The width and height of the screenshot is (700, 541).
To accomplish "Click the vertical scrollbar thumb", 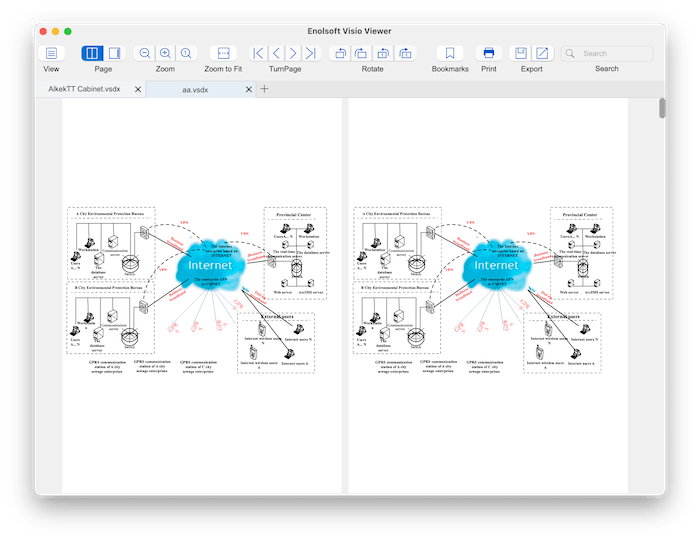I will click(662, 108).
